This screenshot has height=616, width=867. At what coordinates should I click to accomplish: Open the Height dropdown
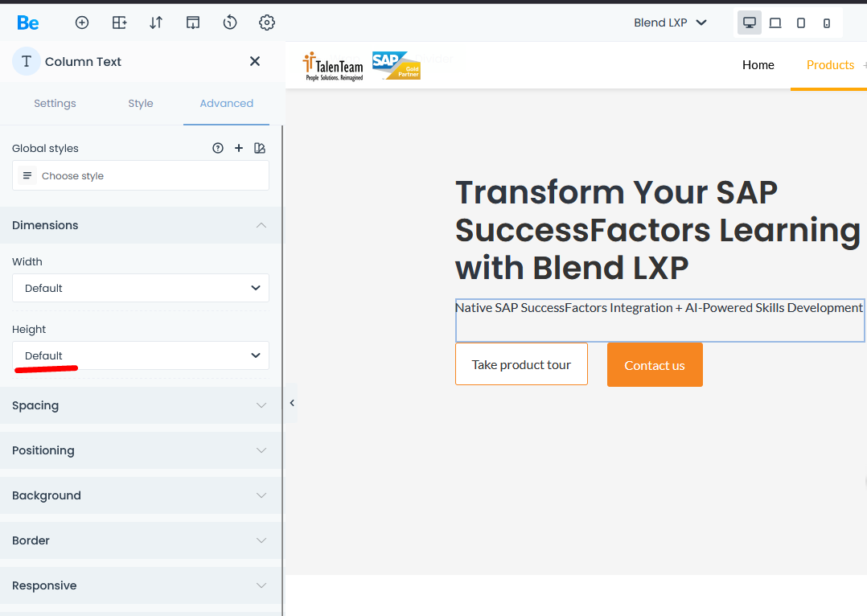coord(141,355)
